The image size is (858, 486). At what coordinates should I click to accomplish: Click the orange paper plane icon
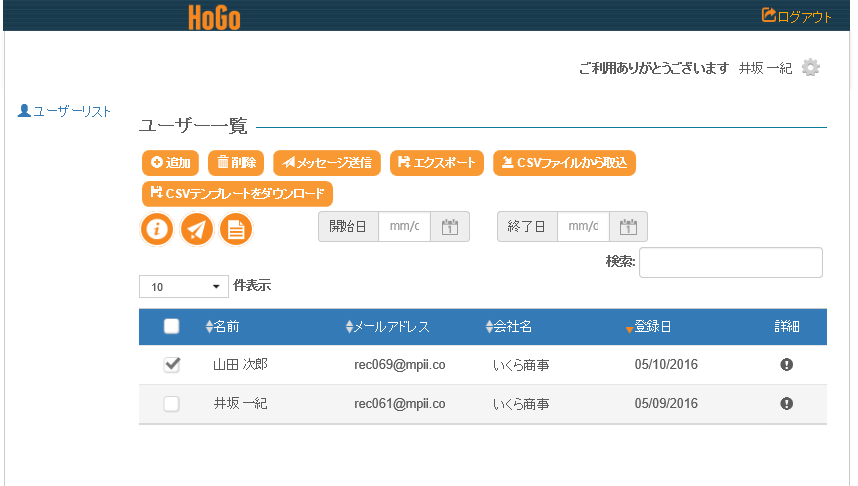197,229
